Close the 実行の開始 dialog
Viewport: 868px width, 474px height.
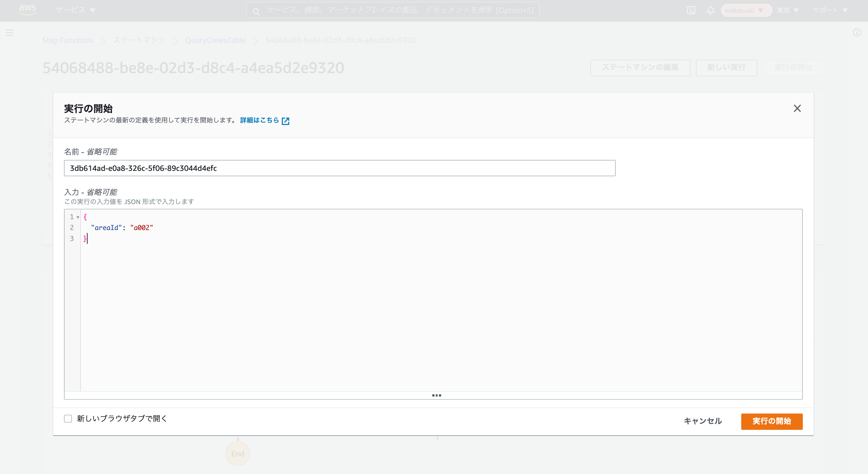point(797,108)
